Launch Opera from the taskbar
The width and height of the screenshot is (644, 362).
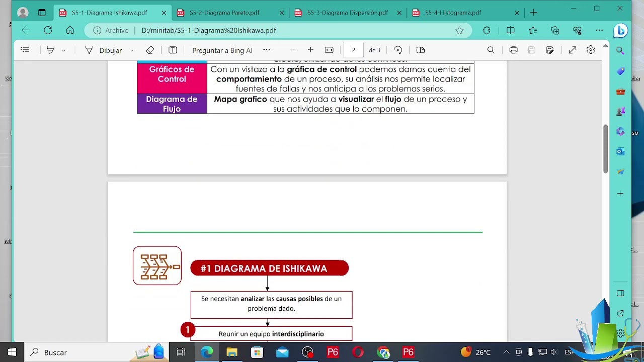pos(358,352)
